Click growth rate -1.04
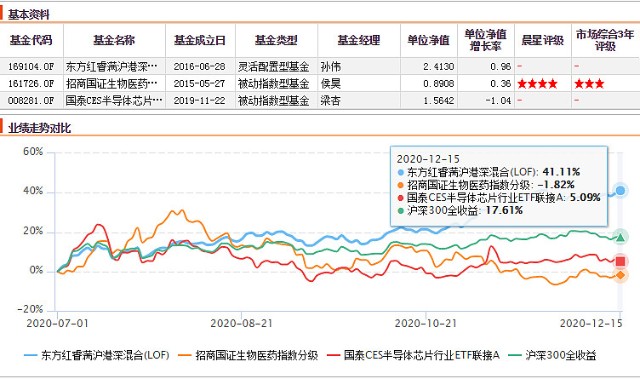640x379 pixels. tap(499, 101)
